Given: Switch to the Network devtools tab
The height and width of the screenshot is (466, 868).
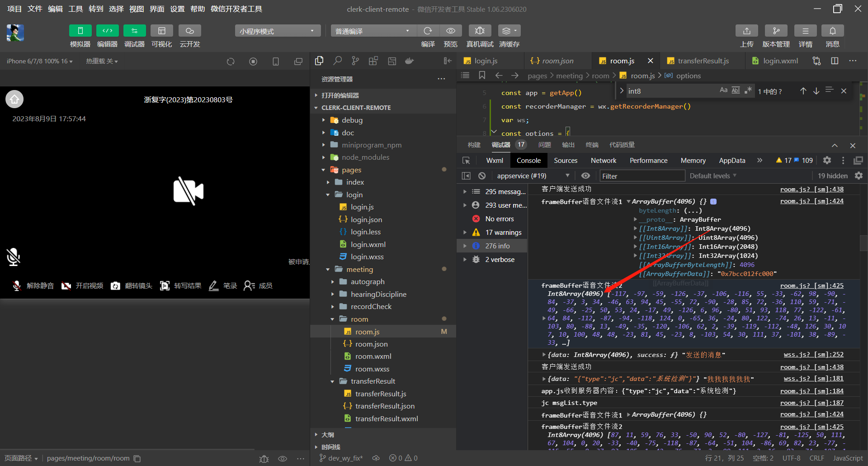Looking at the screenshot, I should tap(604, 160).
